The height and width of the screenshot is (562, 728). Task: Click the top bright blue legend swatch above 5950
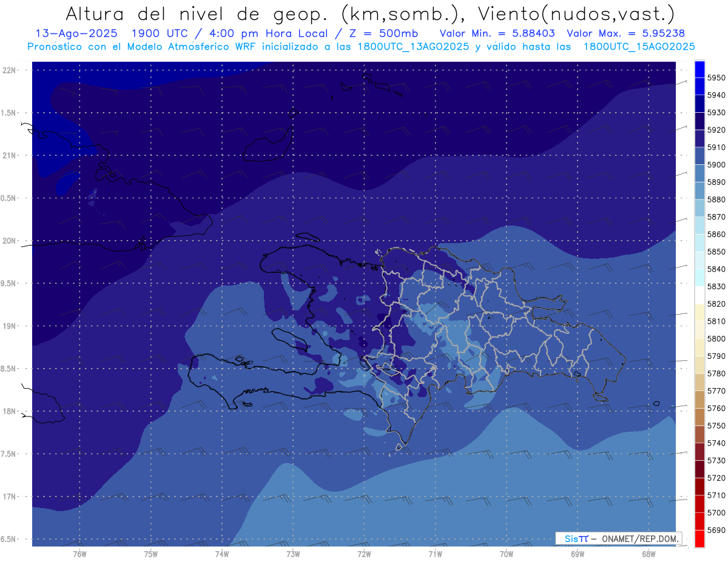point(699,69)
